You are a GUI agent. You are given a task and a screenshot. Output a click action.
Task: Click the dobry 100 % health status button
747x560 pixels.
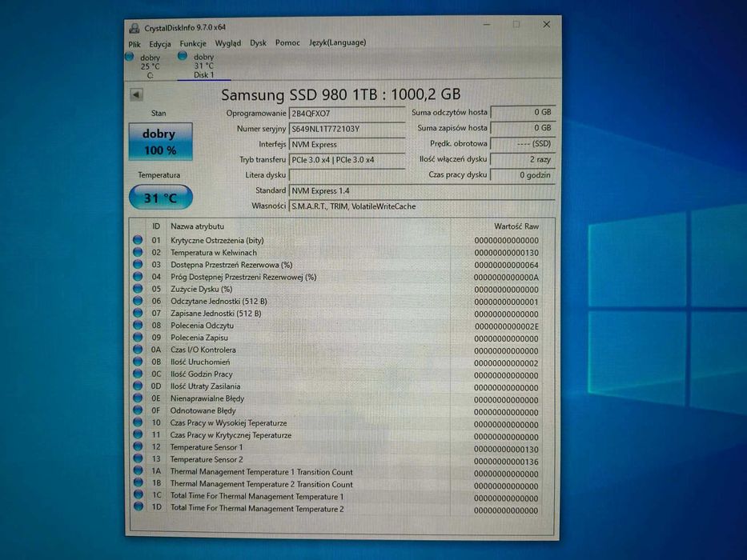pyautogui.click(x=161, y=142)
